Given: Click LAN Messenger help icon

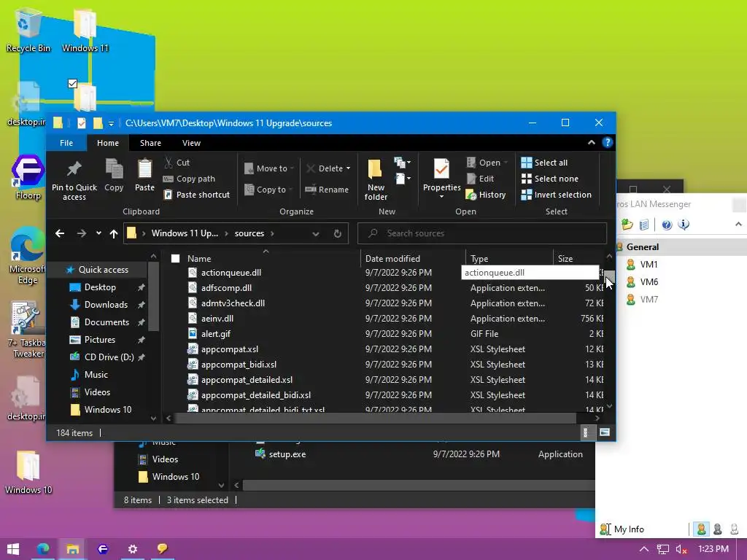Looking at the screenshot, I should click(x=667, y=225).
